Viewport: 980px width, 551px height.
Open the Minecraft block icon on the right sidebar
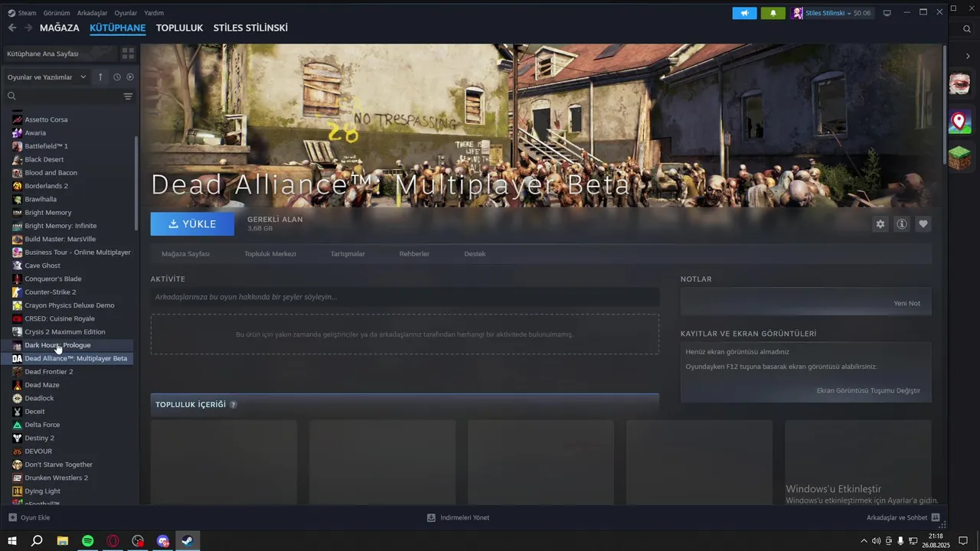point(960,158)
